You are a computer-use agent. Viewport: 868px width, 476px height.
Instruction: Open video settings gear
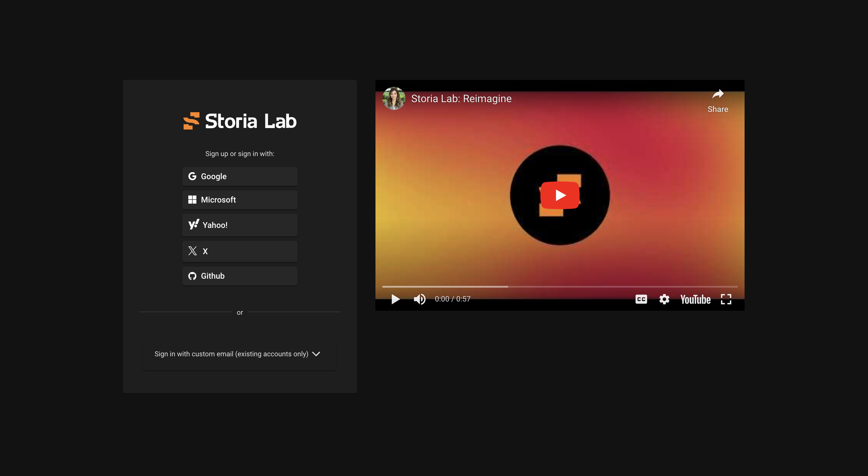click(x=664, y=299)
